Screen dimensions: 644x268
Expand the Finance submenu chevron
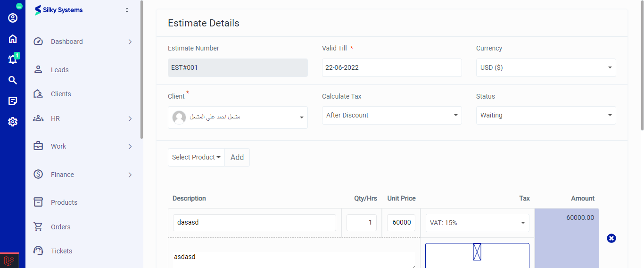point(130,175)
